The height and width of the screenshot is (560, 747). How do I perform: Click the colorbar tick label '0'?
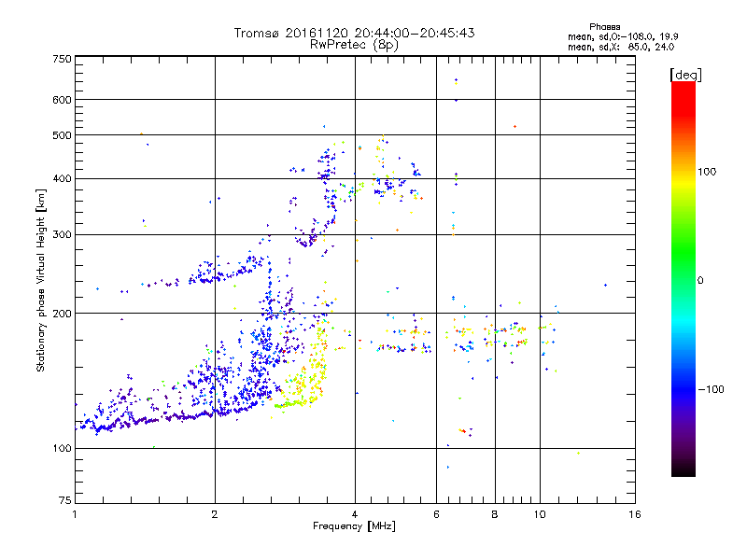700,281
